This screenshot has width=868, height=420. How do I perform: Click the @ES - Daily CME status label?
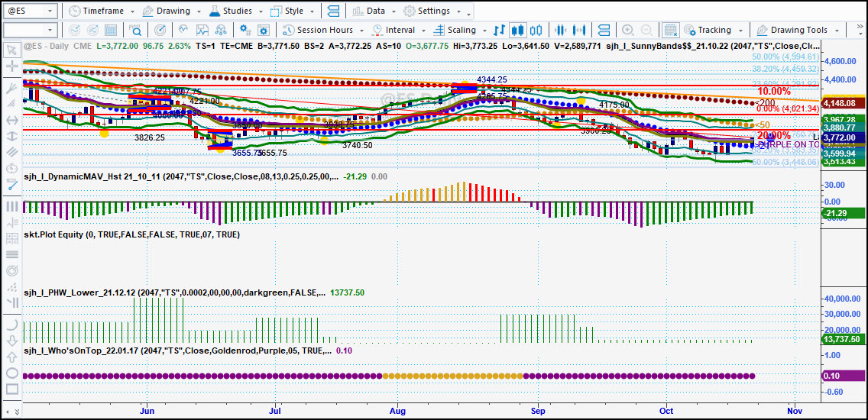[57, 47]
